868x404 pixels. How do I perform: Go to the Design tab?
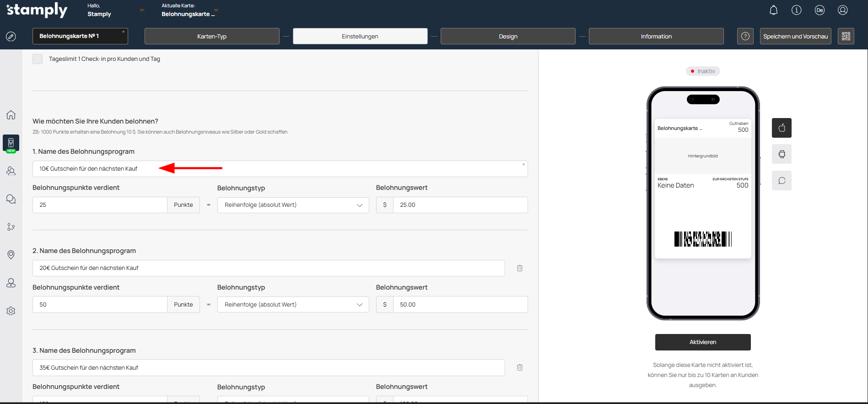click(508, 36)
